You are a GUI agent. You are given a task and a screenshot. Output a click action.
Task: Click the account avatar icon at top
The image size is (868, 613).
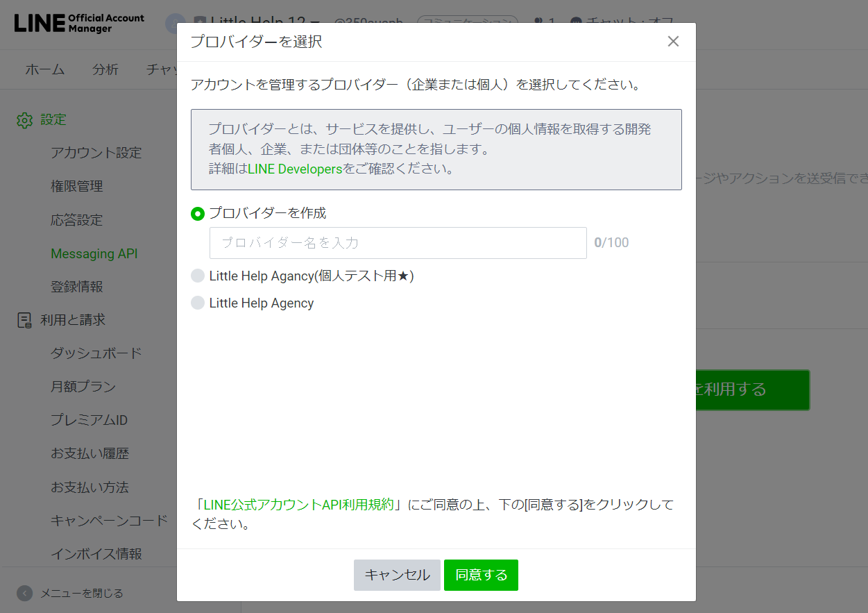(175, 24)
